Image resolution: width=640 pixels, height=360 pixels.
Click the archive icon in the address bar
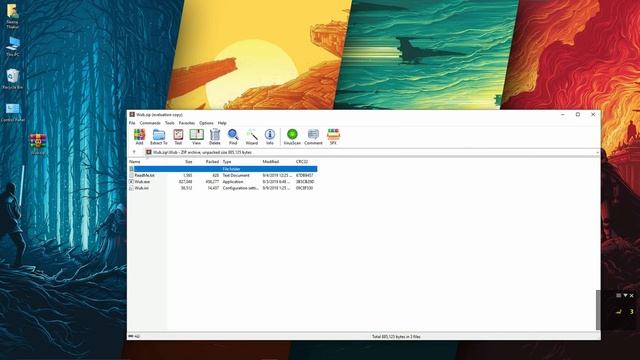149,152
